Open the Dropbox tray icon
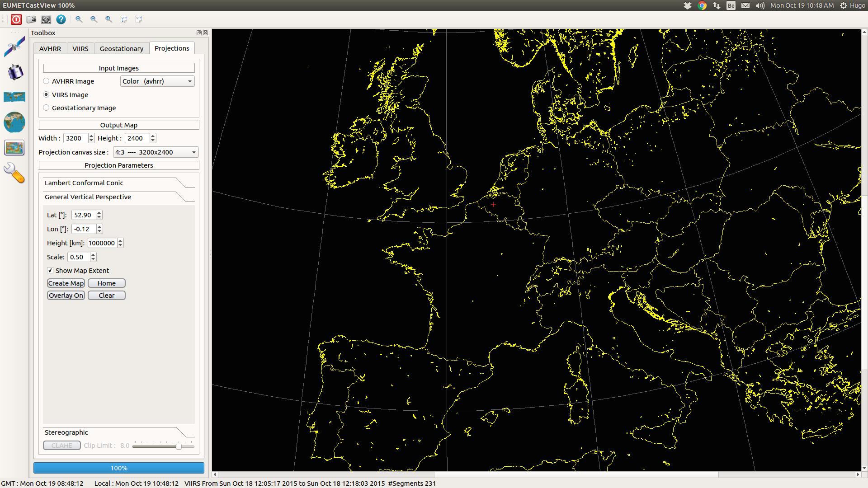 688,5
